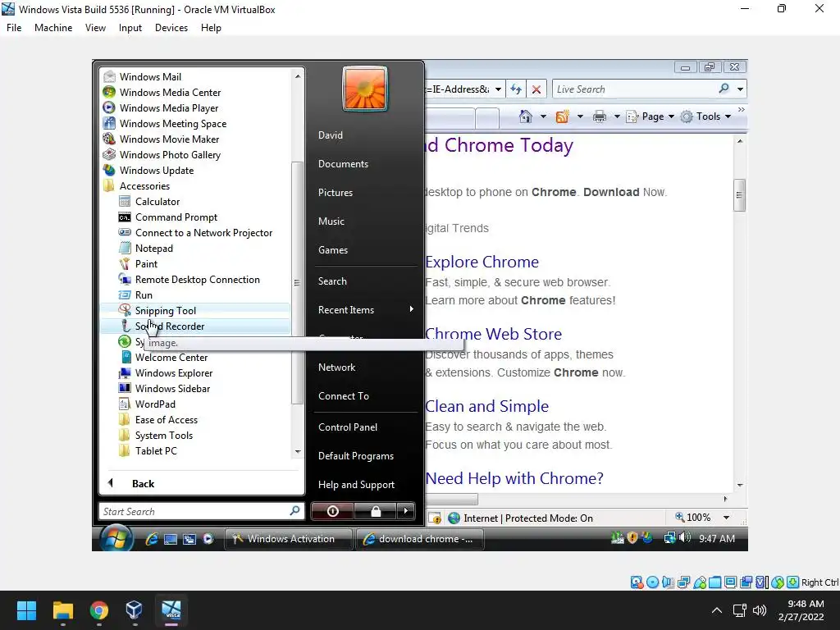Click the Clean and Simple link
840x630 pixels.
point(487,406)
